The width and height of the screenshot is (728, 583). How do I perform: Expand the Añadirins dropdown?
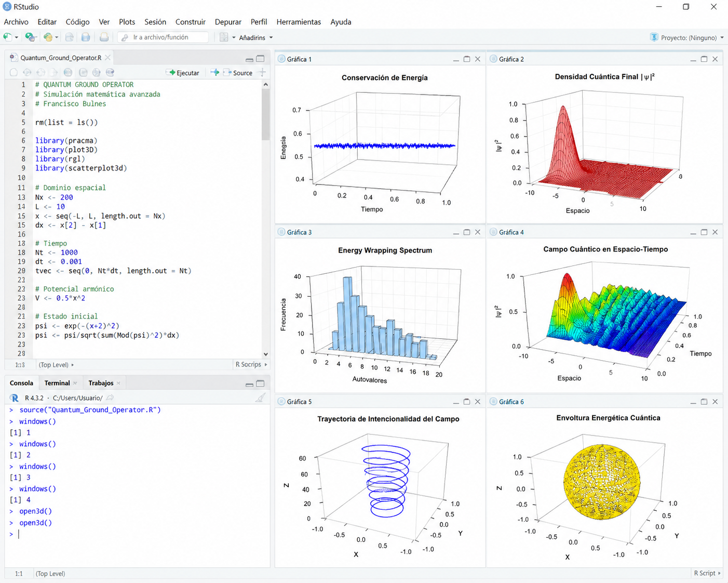[256, 37]
